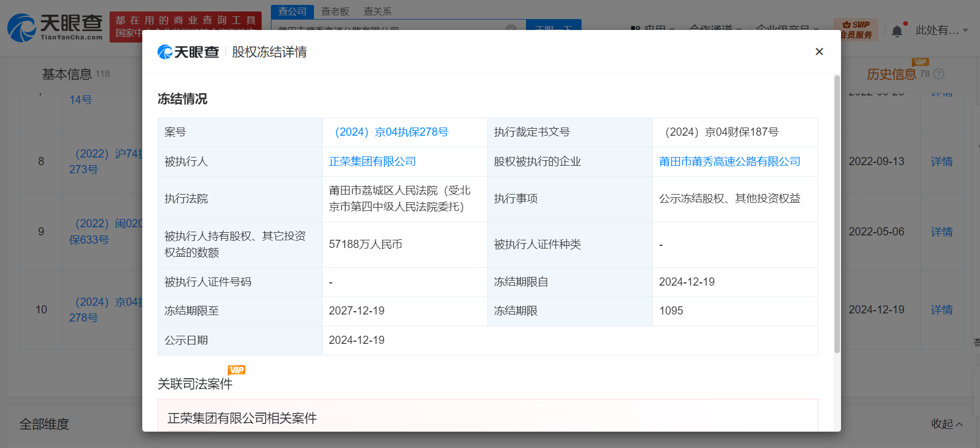Switch to 查公司 search tab

tap(292, 11)
